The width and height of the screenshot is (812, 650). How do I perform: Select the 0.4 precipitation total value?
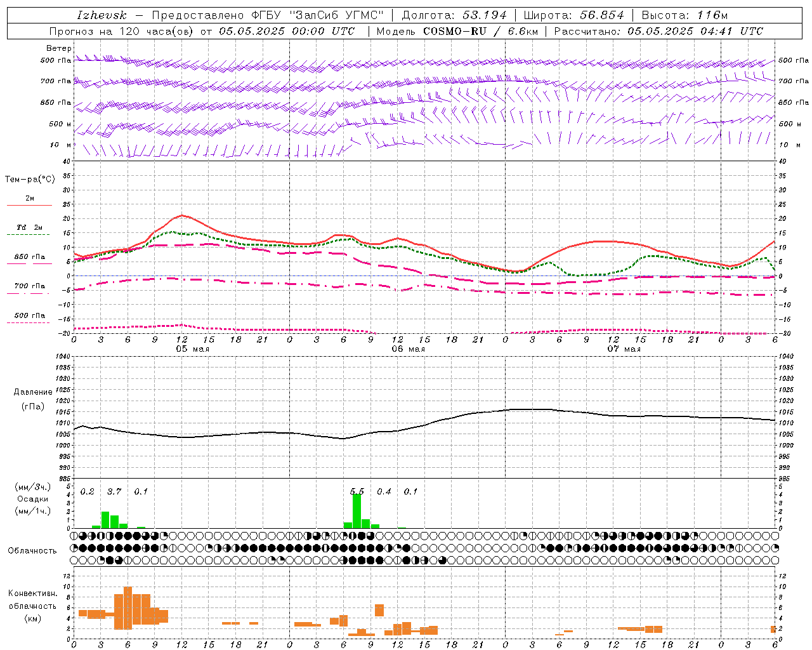tap(384, 492)
